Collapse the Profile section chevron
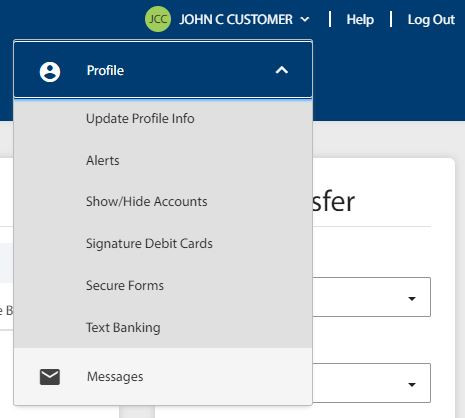This screenshot has height=418, width=465. [x=282, y=70]
